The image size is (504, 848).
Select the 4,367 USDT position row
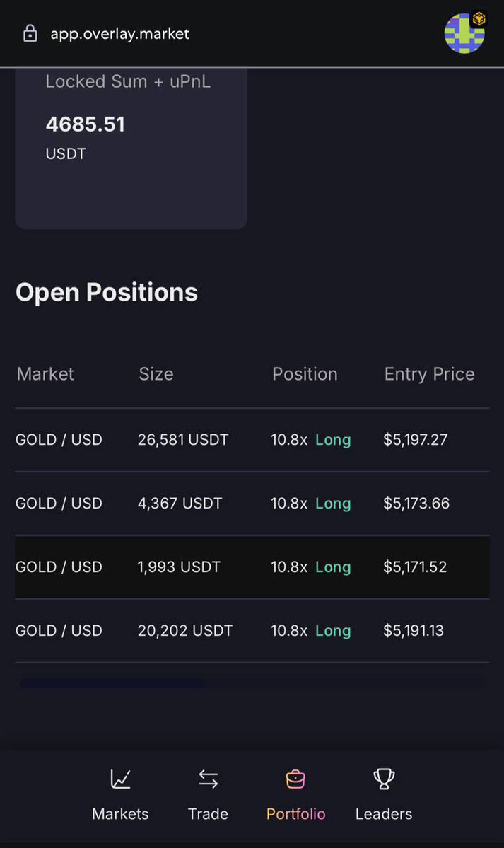click(x=180, y=504)
